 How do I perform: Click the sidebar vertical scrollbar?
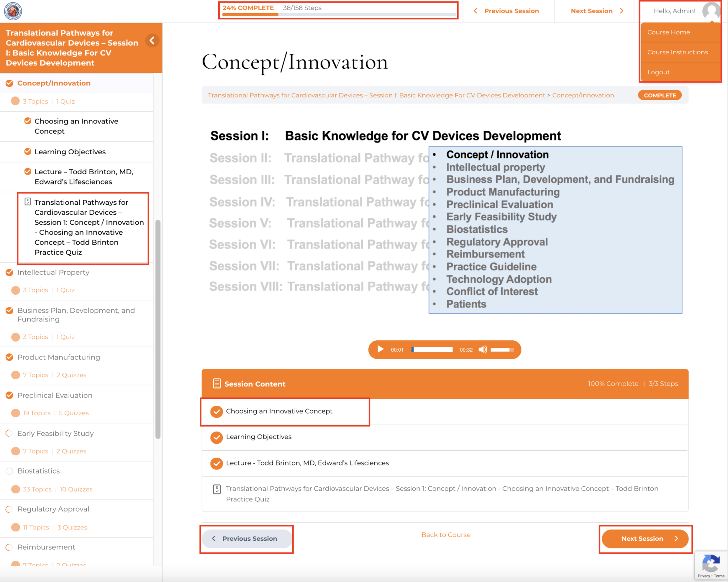tap(158, 329)
